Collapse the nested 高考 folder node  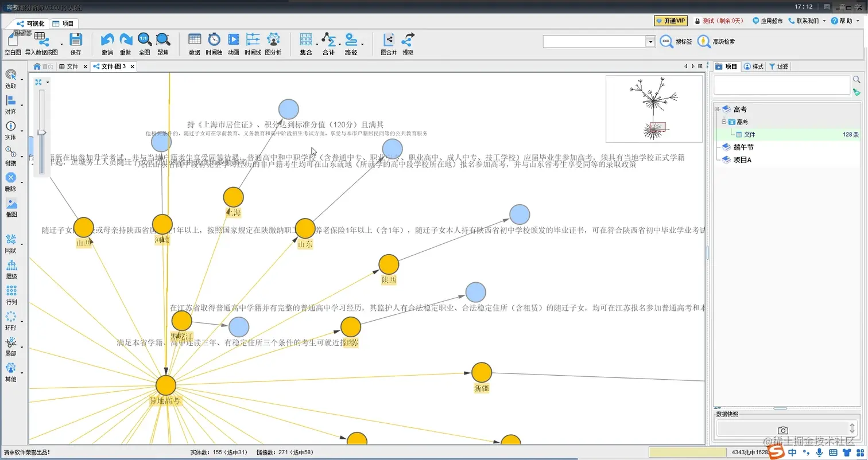[724, 122]
